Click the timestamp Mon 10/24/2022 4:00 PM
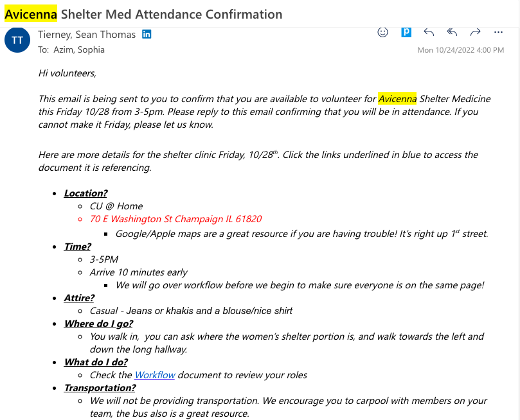 click(460, 50)
